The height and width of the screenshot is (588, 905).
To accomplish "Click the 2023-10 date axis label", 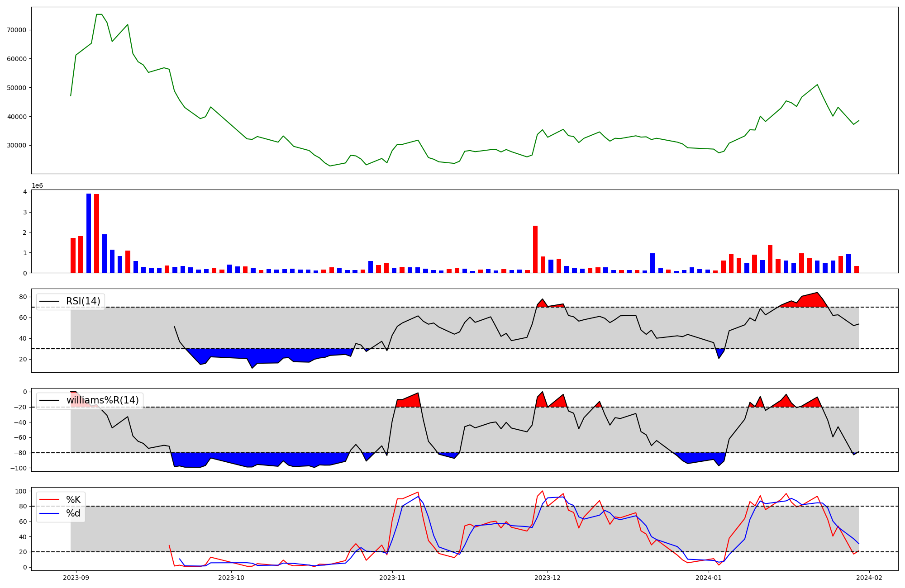I will coord(231,578).
